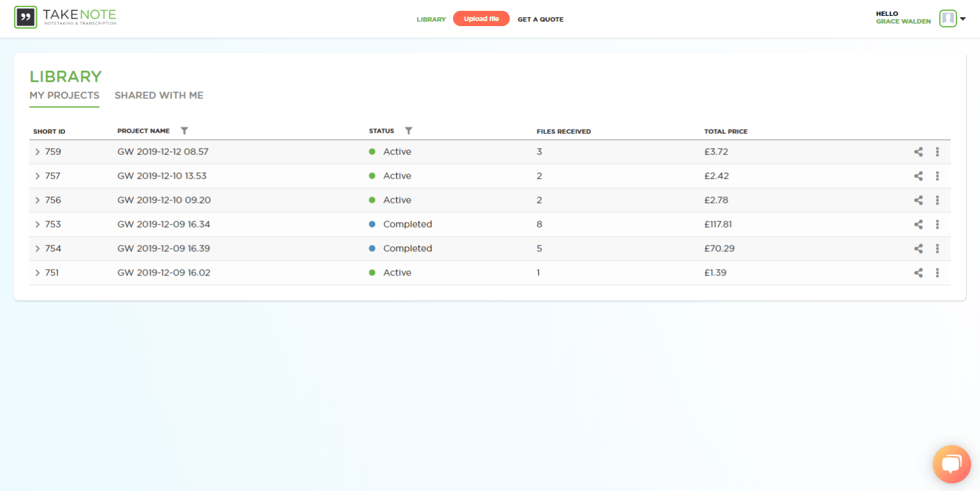Expand project row 759

[x=38, y=152]
